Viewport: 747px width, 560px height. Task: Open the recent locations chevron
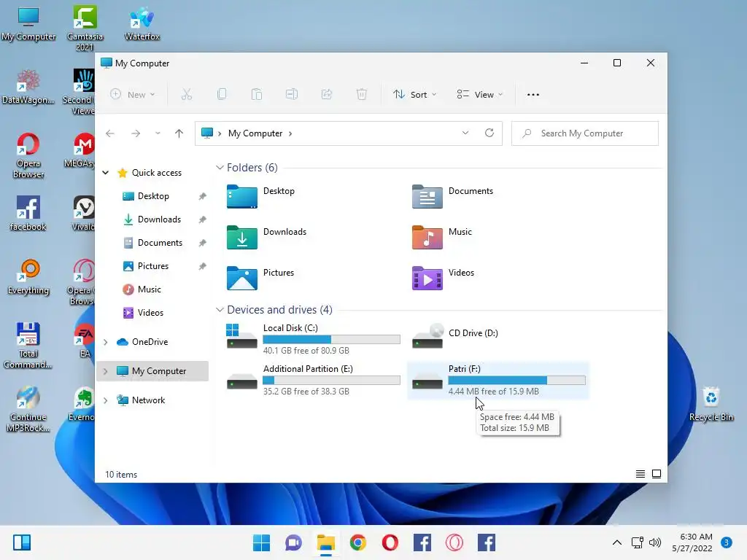tap(158, 133)
